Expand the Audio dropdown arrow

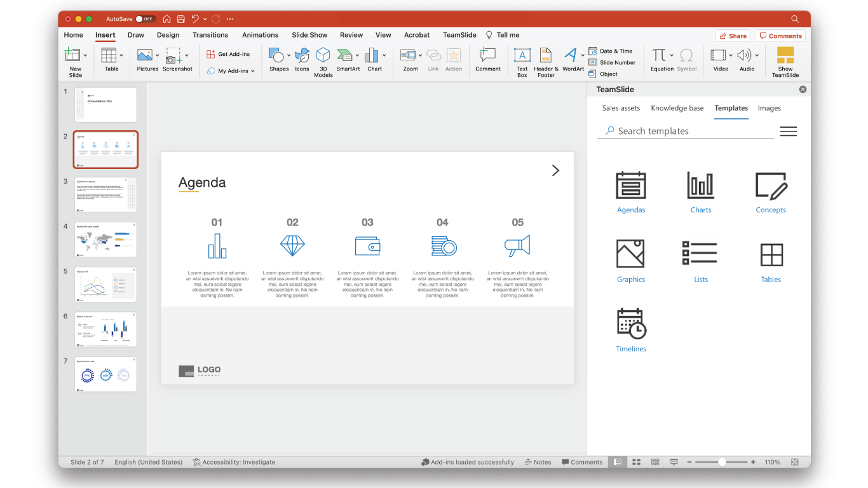tap(757, 55)
